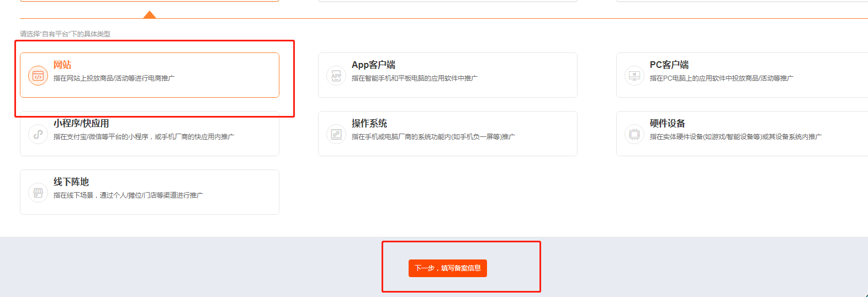
Task: Click the PC客户端 monitor icon
Action: pos(634,76)
